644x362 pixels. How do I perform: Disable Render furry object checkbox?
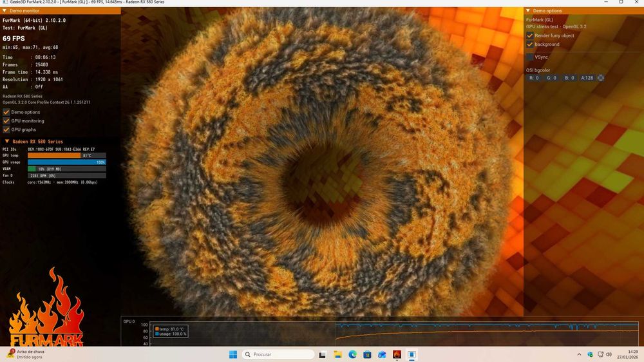click(530, 35)
